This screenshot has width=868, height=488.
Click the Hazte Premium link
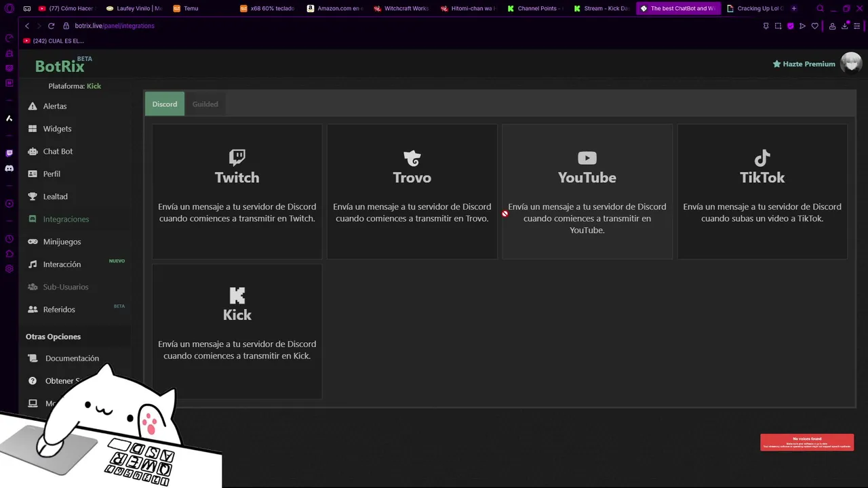pyautogui.click(x=804, y=64)
